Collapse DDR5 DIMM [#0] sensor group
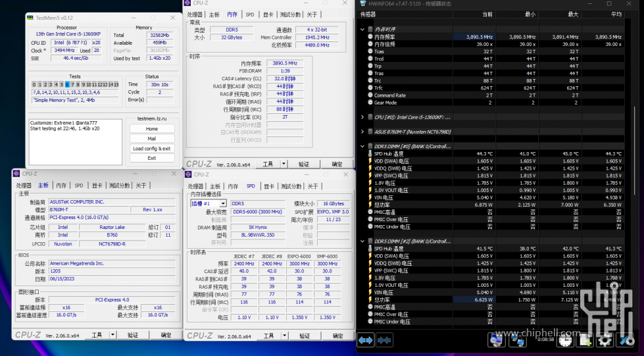 (x=362, y=146)
